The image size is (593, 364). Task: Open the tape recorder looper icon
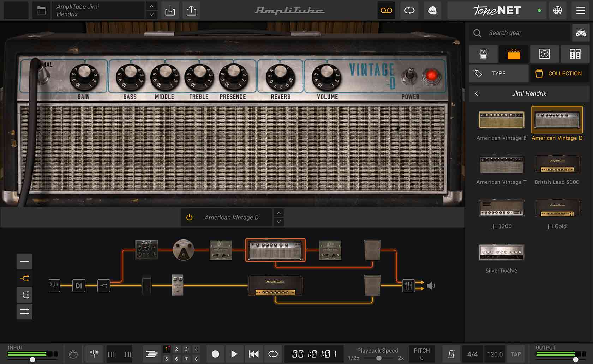[386, 11]
